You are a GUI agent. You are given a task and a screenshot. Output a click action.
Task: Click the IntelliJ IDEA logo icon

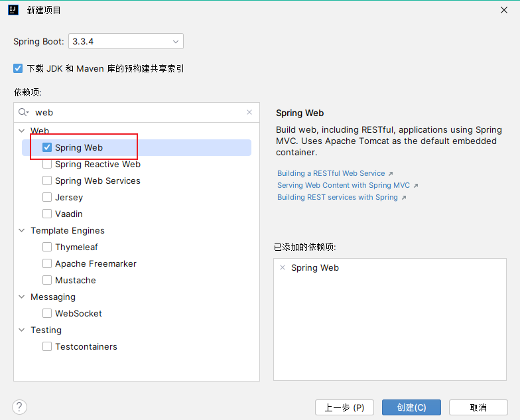(x=13, y=10)
